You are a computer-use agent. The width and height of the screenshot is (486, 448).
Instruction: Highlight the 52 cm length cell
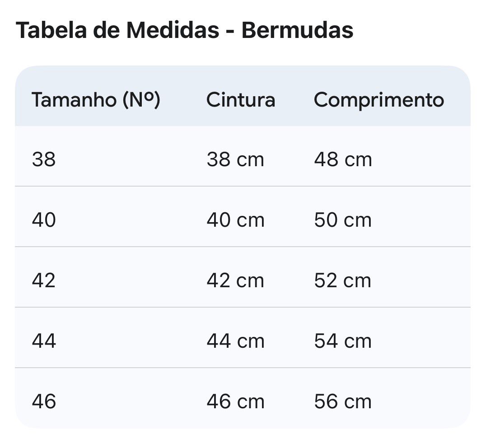pyautogui.click(x=343, y=281)
